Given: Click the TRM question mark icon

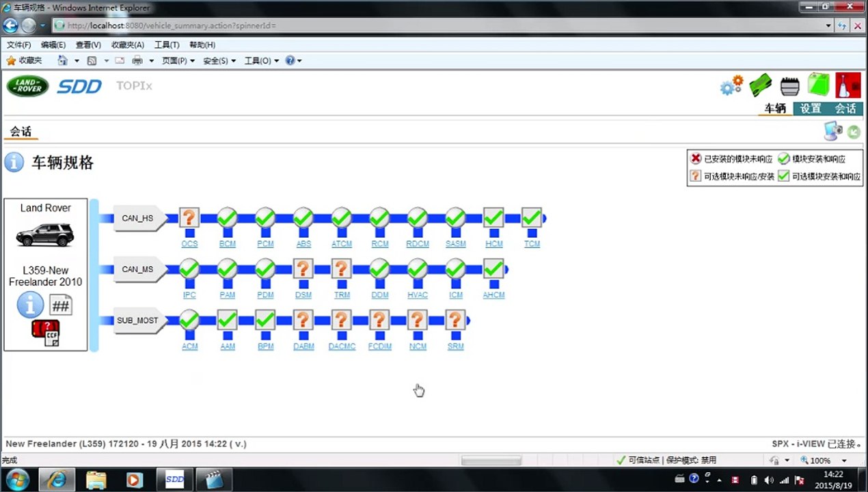Looking at the screenshot, I should [x=342, y=269].
